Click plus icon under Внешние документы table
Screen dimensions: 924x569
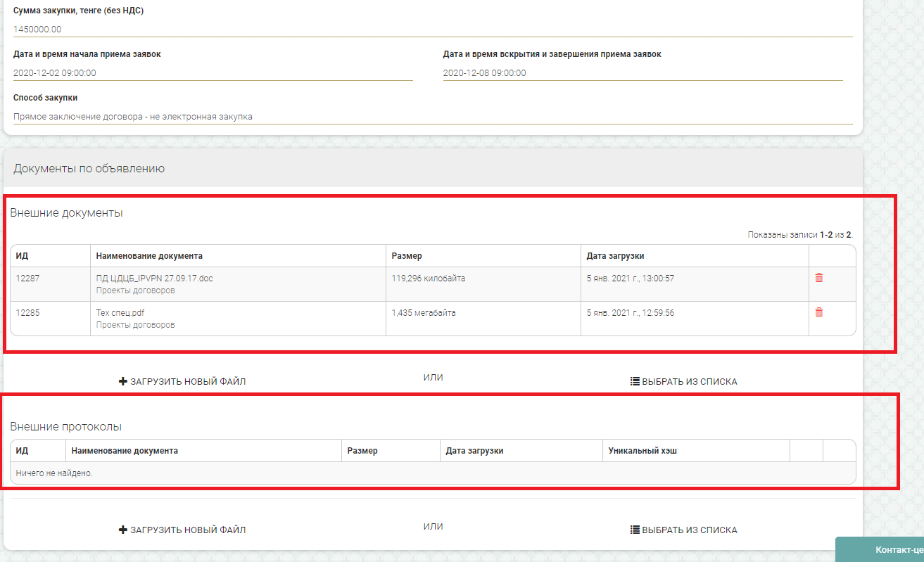click(x=123, y=382)
